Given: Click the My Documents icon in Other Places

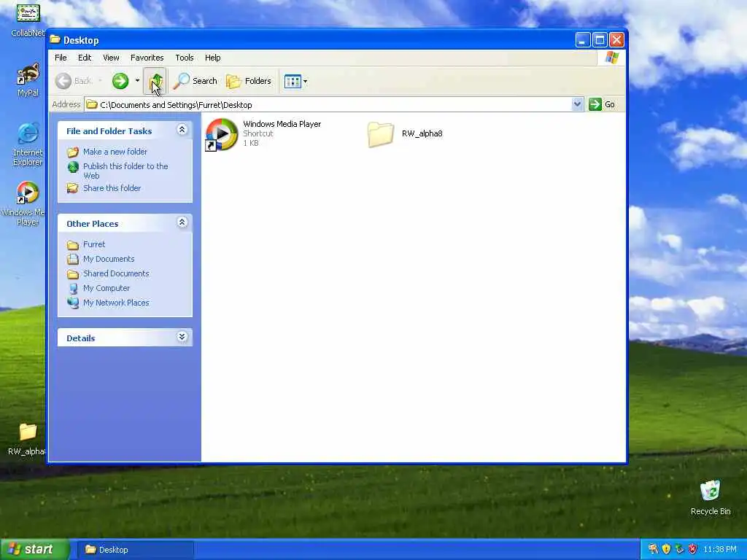Looking at the screenshot, I should pos(73,259).
